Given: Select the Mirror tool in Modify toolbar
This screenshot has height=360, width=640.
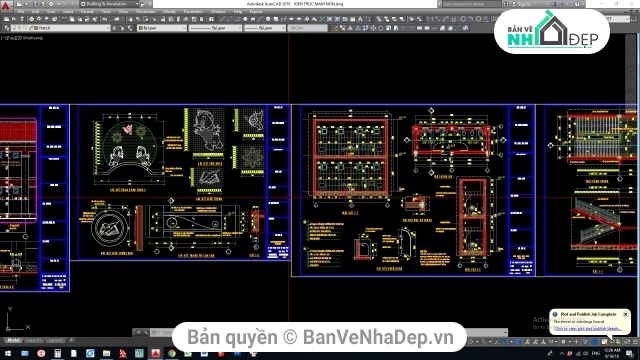Looking at the screenshot, I should [x=350, y=28].
